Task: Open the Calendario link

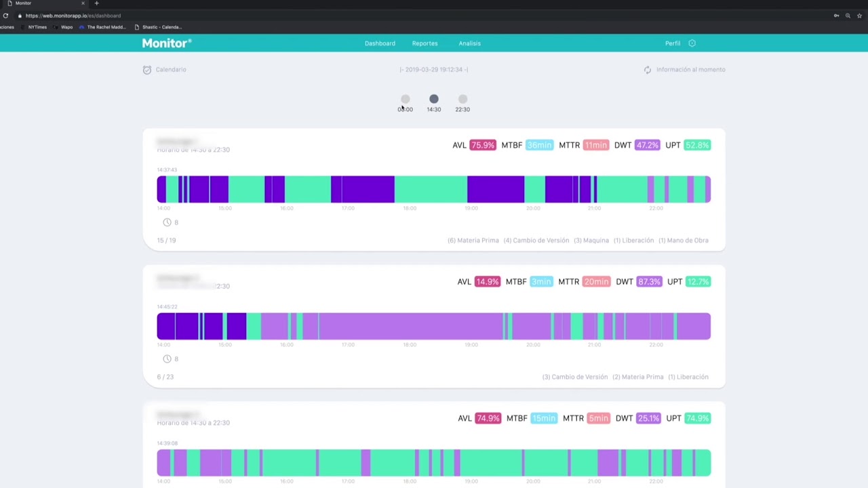Action: coord(171,69)
